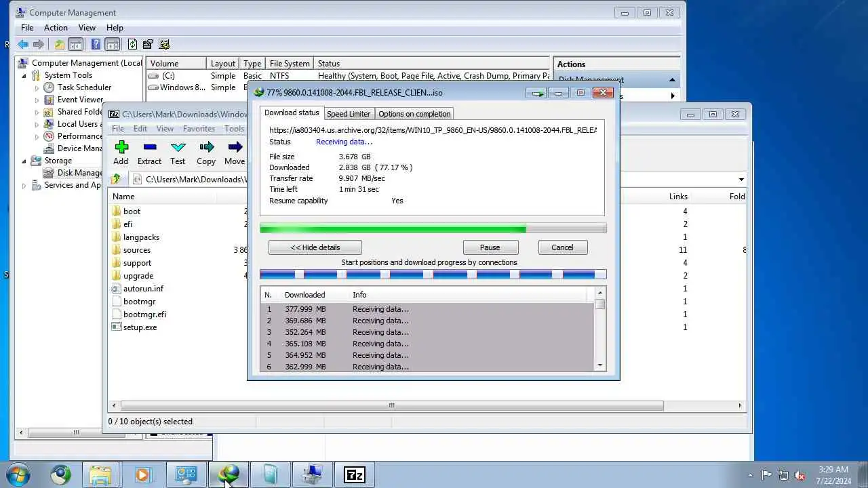Click the Name column header in 7-Zip
Image resolution: width=868 pixels, height=488 pixels.
tap(163, 196)
